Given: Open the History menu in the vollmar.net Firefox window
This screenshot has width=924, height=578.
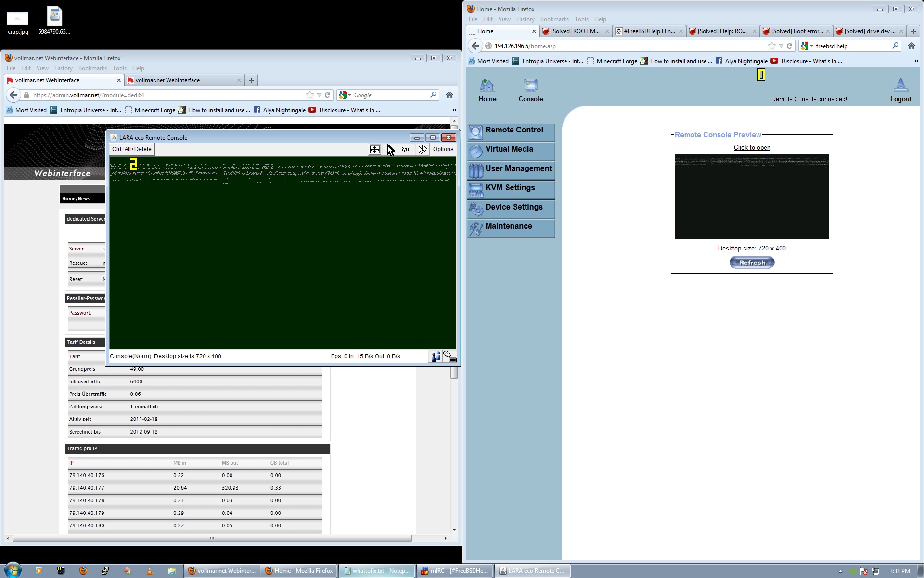Looking at the screenshot, I should point(63,68).
